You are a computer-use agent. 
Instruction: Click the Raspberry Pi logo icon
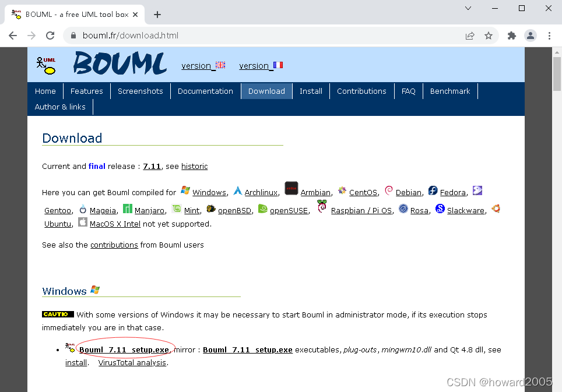(x=322, y=206)
